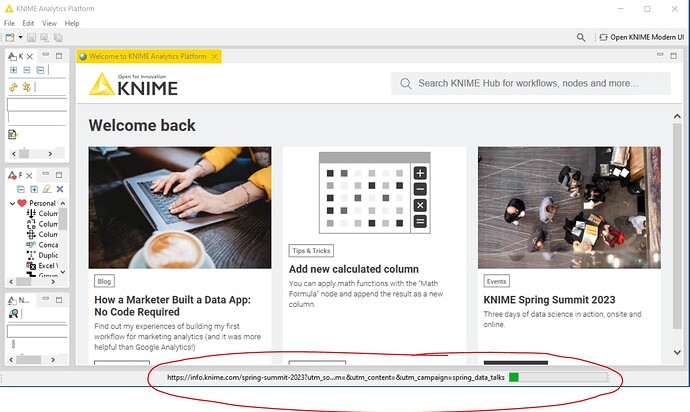The width and height of the screenshot is (690, 412).
Task: Click the spring-summit URL text in status bar
Action: pyautogui.click(x=336, y=377)
